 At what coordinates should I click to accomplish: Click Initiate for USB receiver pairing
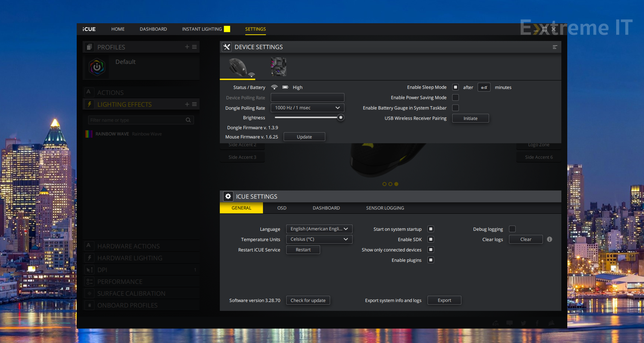[x=470, y=118]
